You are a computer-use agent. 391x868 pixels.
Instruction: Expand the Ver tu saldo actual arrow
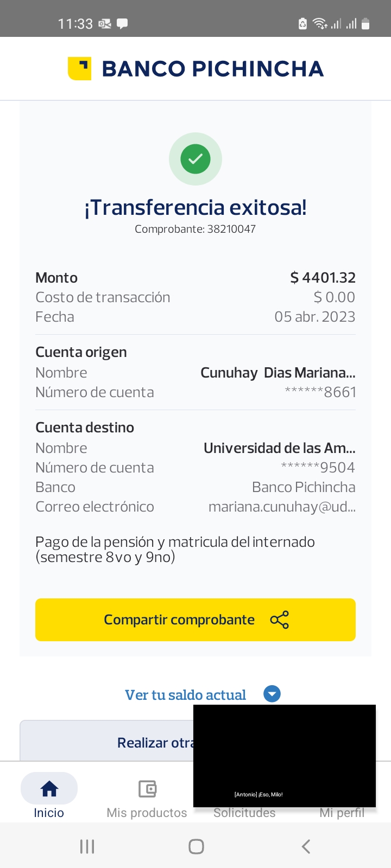[x=272, y=694]
